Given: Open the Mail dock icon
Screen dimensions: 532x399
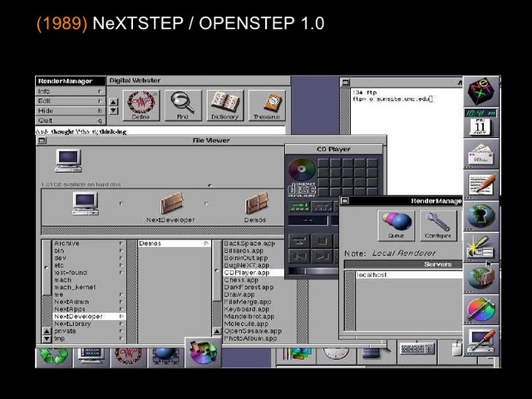Looking at the screenshot, I should pos(481,154).
